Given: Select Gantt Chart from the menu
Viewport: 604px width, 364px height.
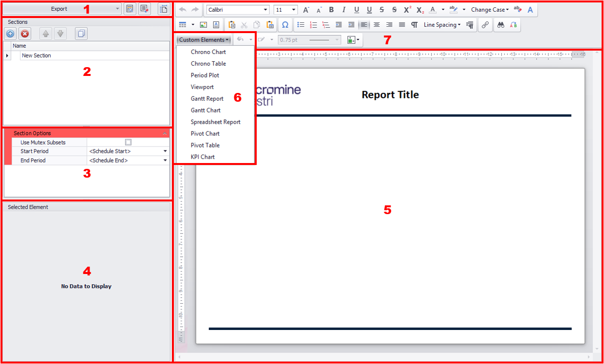Looking at the screenshot, I should [x=206, y=110].
